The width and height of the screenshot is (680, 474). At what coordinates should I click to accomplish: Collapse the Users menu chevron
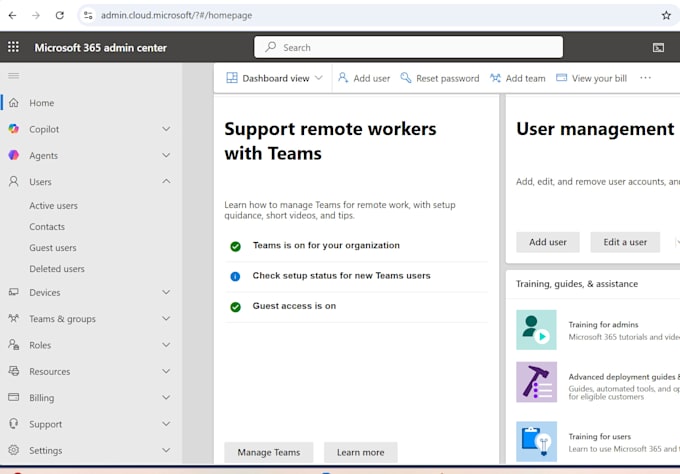click(166, 181)
